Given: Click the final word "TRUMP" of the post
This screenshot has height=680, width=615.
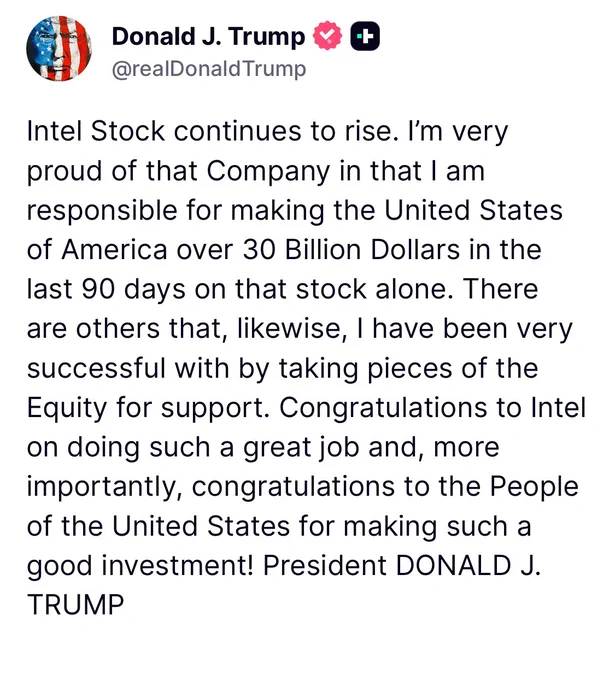Looking at the screenshot, I should [x=75, y=605].
